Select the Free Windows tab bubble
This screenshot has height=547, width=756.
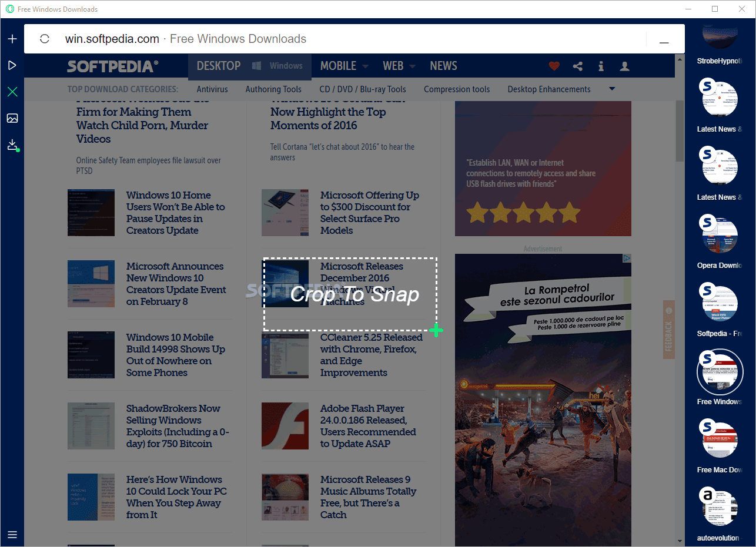point(720,372)
